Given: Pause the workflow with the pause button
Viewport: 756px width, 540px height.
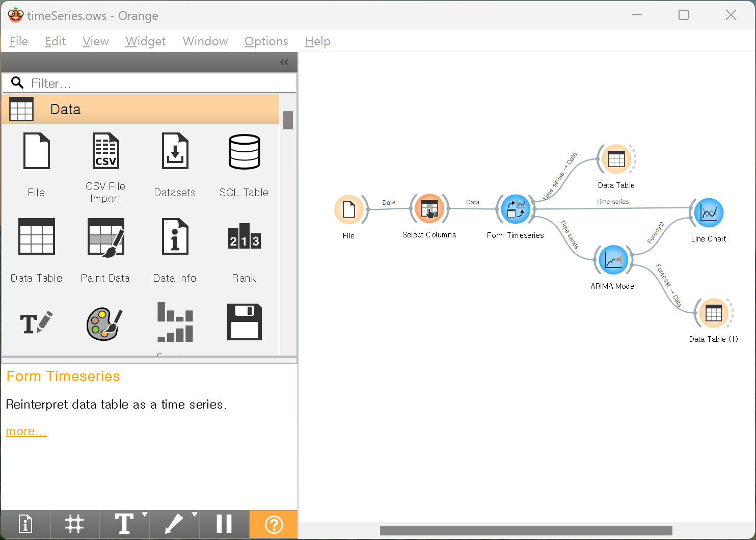Looking at the screenshot, I should click(224, 524).
